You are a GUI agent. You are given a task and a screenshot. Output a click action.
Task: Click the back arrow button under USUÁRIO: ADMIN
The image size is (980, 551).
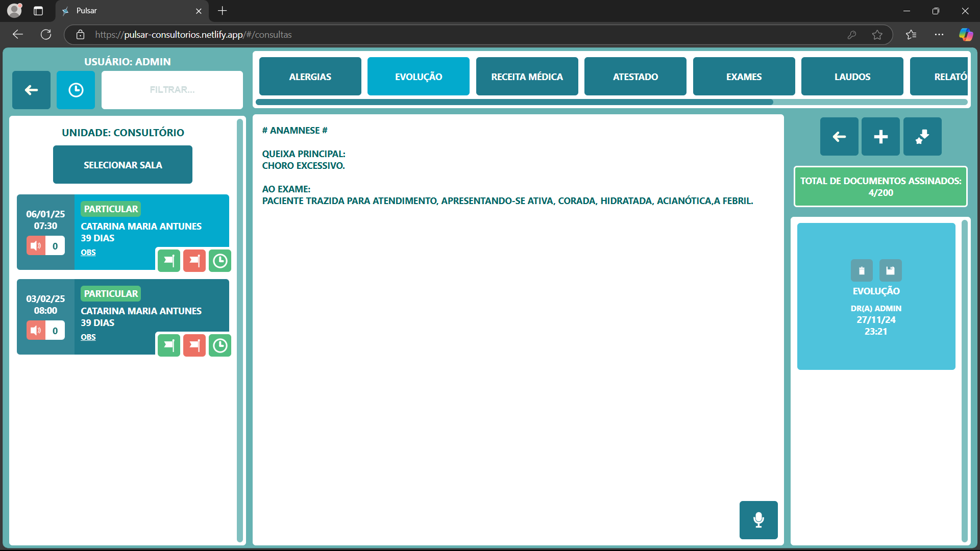[x=31, y=90]
